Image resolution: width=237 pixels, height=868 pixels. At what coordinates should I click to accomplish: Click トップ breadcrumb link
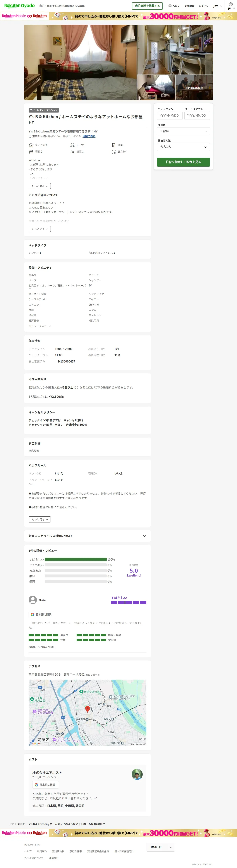(x=10, y=824)
